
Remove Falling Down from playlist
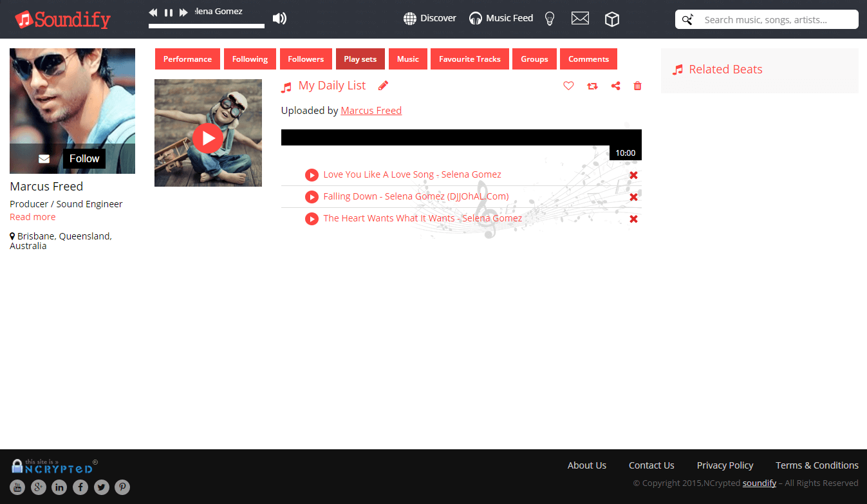tap(633, 197)
